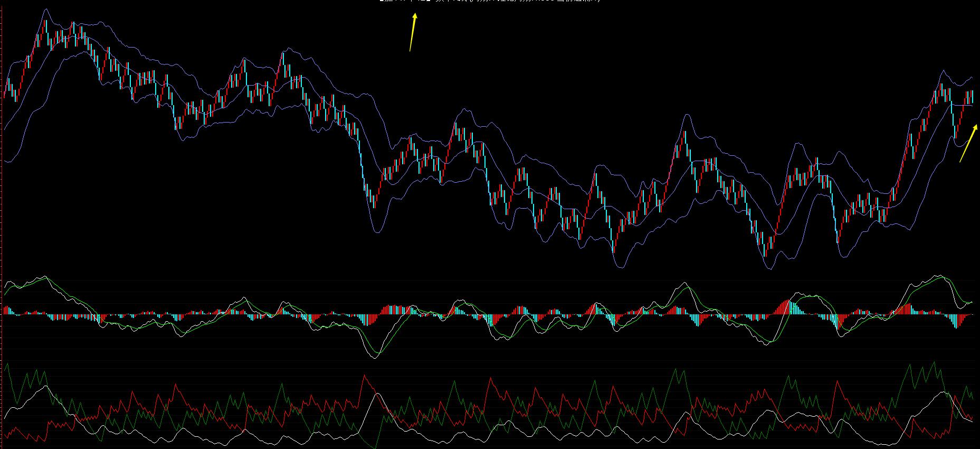Viewport: 980px width, 449px height.
Task: Click lower Bollinger band trough at mid-chart plunge
Action: pos(377,232)
